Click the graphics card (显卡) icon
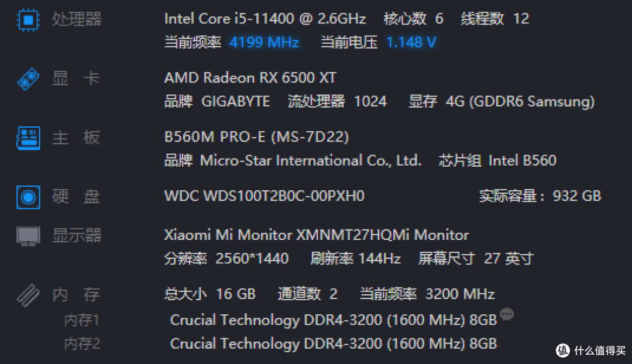 pyautogui.click(x=28, y=79)
